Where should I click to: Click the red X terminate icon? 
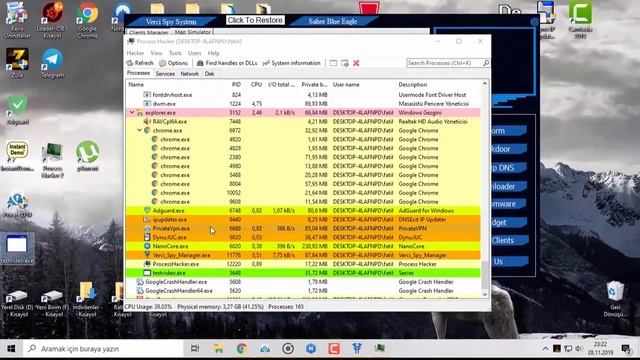(x=356, y=63)
